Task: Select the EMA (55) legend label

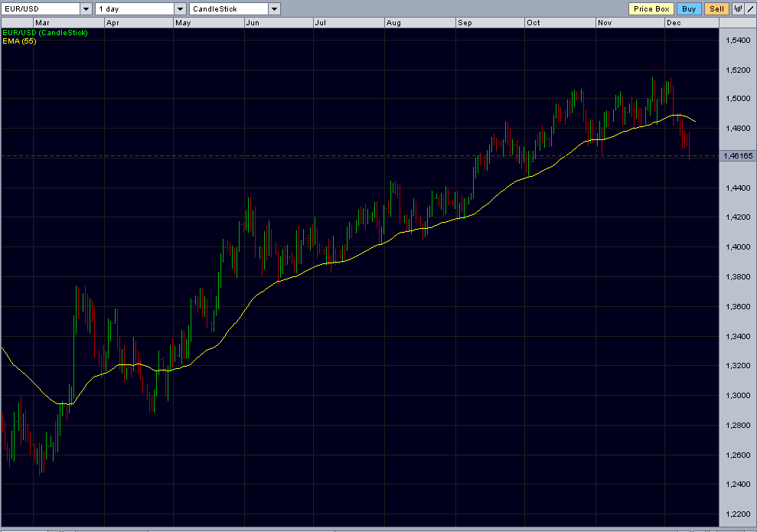Action: pos(19,41)
